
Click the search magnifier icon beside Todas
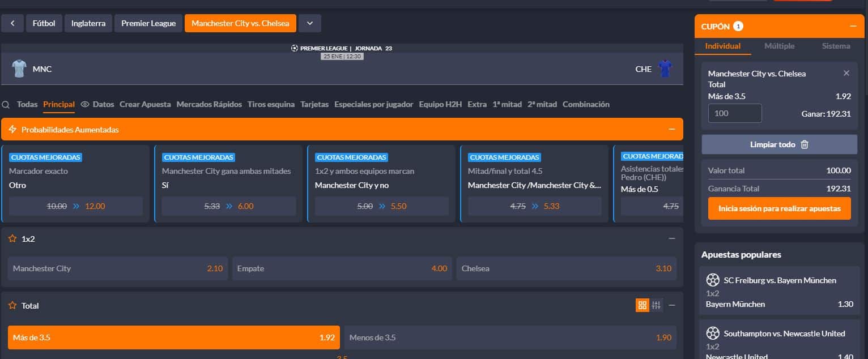[x=6, y=105]
